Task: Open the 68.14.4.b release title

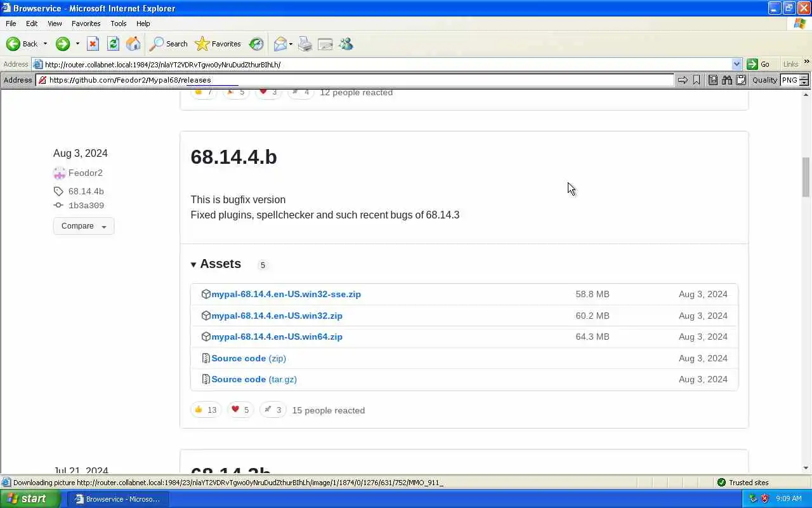Action: 233,157
